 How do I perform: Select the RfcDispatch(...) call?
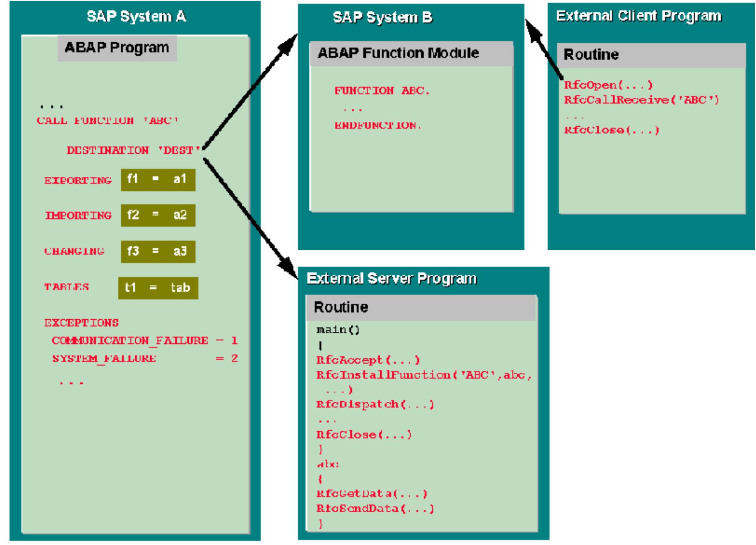(x=375, y=405)
